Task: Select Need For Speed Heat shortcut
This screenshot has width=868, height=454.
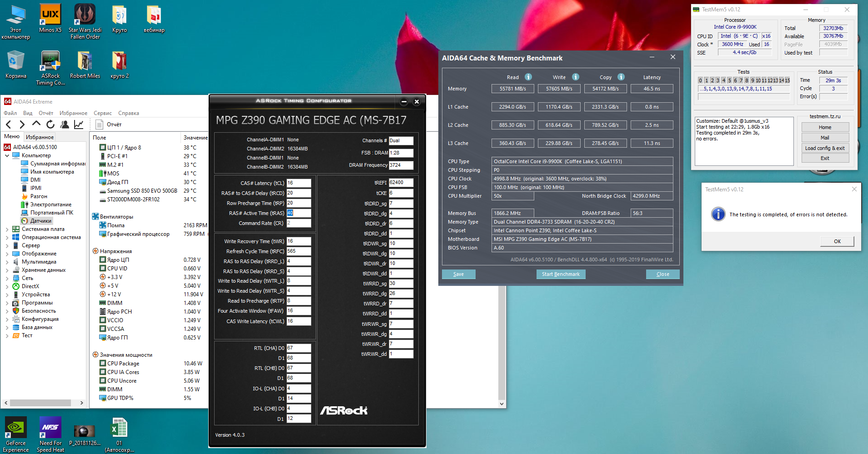Action: tap(50, 434)
